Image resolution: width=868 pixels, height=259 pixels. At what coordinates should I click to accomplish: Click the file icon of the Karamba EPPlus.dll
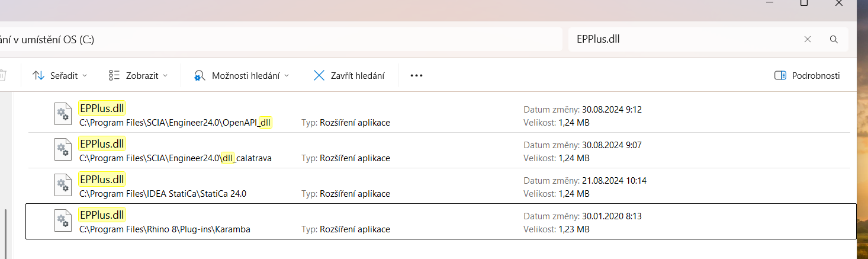pos(63,221)
